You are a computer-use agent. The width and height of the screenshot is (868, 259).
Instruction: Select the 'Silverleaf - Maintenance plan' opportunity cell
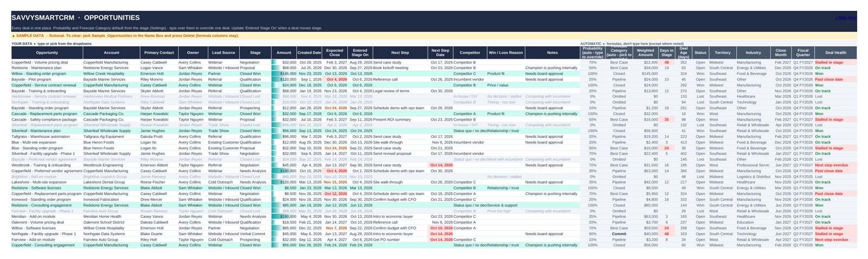pos(47,131)
